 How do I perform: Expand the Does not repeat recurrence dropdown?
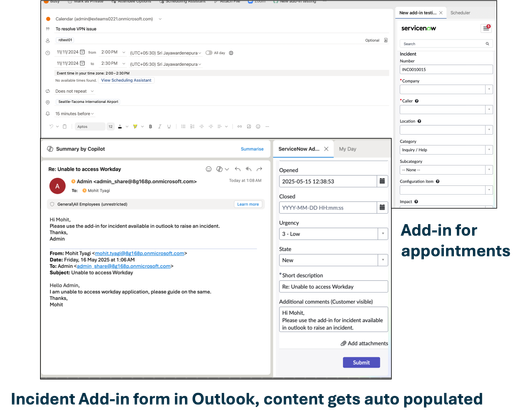tap(92, 91)
